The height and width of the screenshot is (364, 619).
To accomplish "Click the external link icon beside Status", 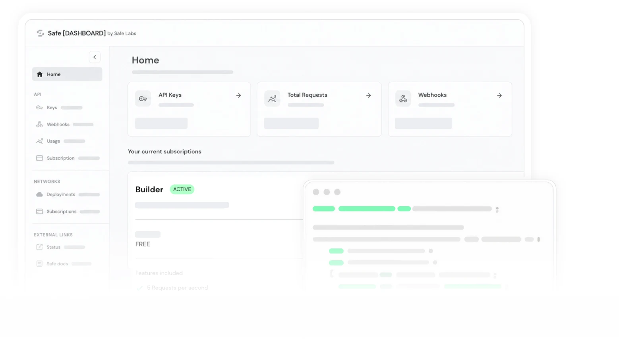I will 39,247.
